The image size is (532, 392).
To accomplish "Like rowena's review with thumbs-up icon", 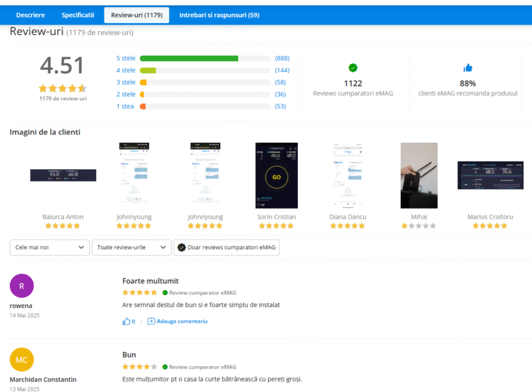I will pyautogui.click(x=126, y=321).
